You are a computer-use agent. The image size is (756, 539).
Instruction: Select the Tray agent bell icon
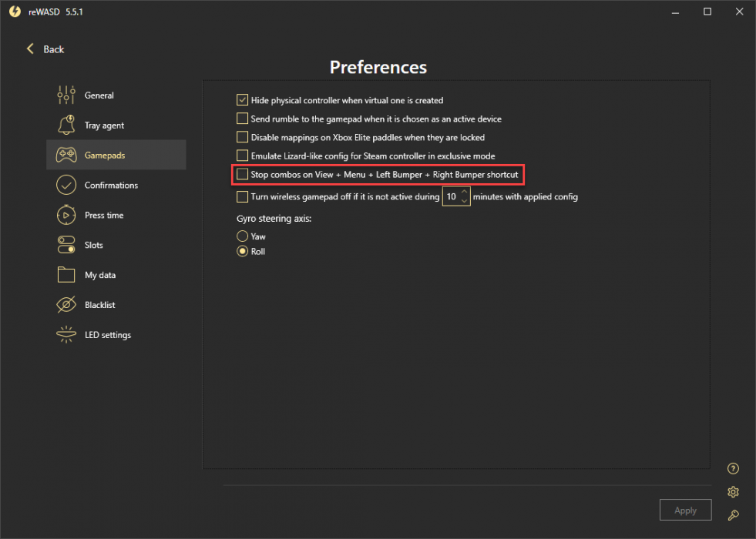pos(66,125)
